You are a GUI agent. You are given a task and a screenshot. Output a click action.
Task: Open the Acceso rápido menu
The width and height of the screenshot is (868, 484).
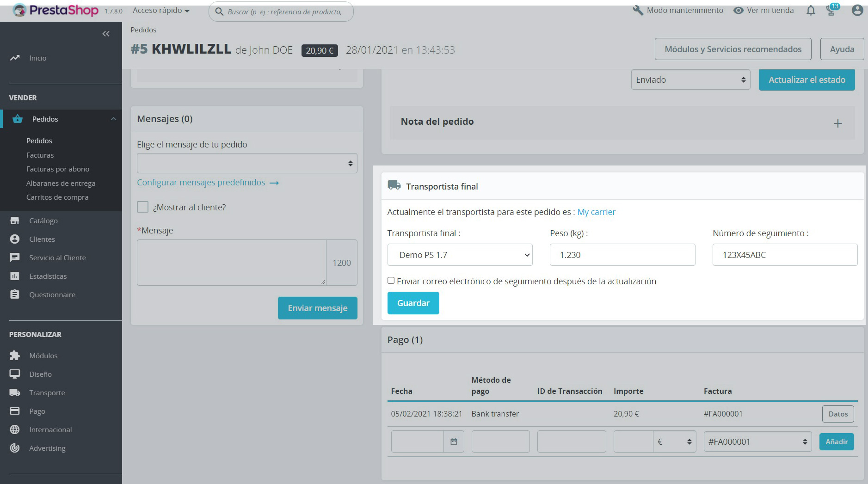click(161, 11)
